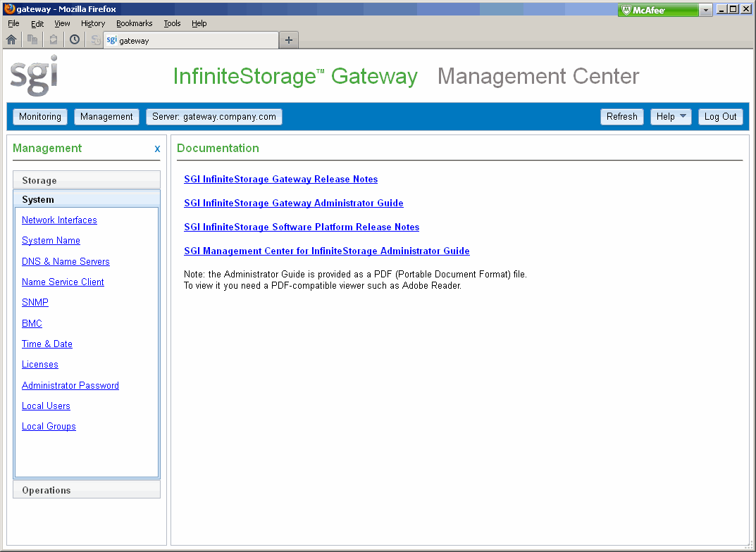Click the Server: gateway.company.com button
The width and height of the screenshot is (756, 552).
click(214, 117)
